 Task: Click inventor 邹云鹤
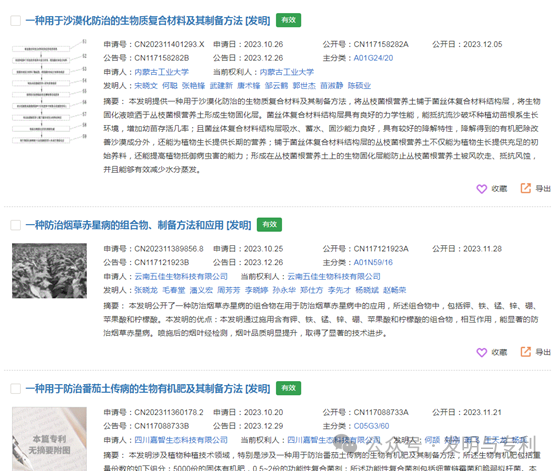[277, 86]
